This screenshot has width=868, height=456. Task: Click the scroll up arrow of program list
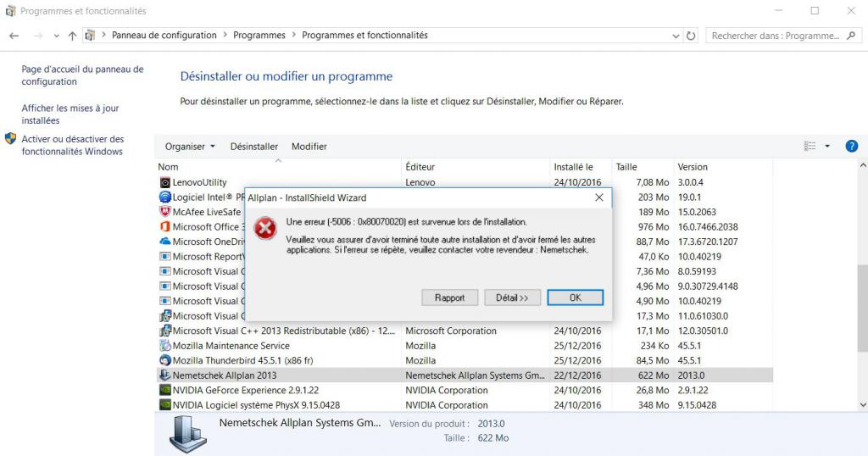click(862, 165)
